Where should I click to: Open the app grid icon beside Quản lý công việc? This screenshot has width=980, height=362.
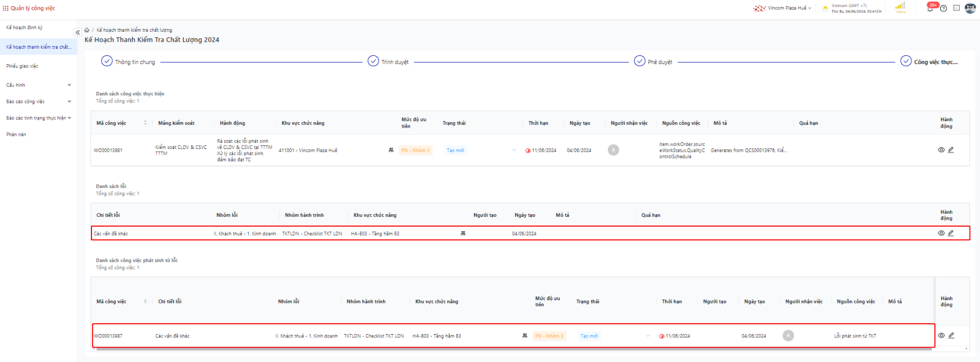pyautogui.click(x=5, y=8)
